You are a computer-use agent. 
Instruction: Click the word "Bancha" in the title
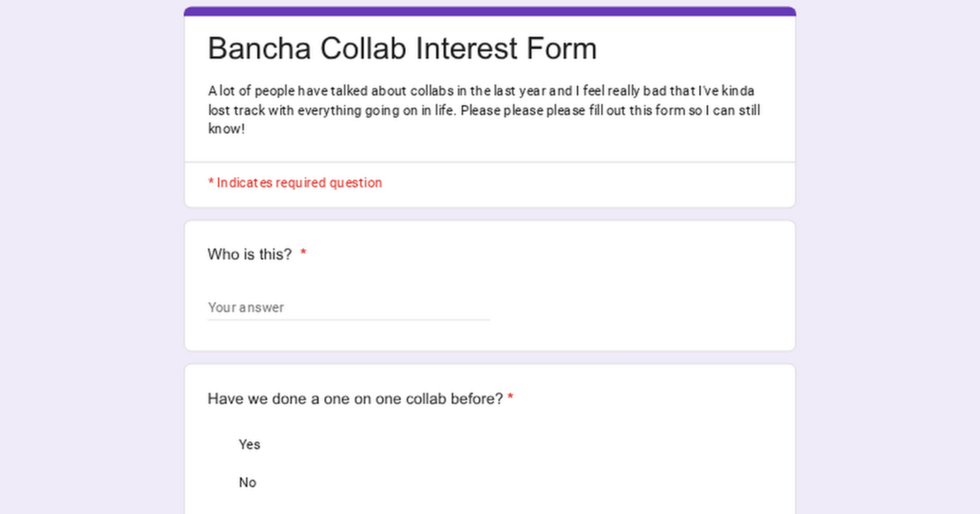tap(259, 48)
